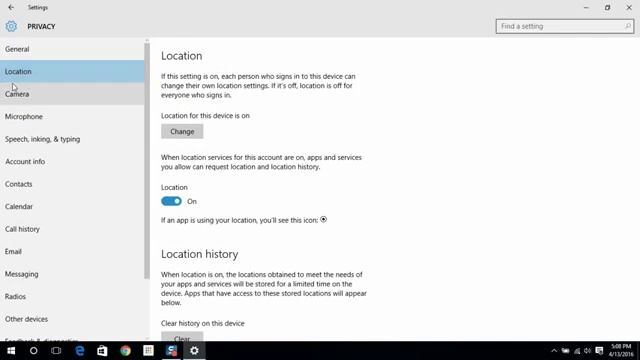Click the Clear history button

[182, 337]
